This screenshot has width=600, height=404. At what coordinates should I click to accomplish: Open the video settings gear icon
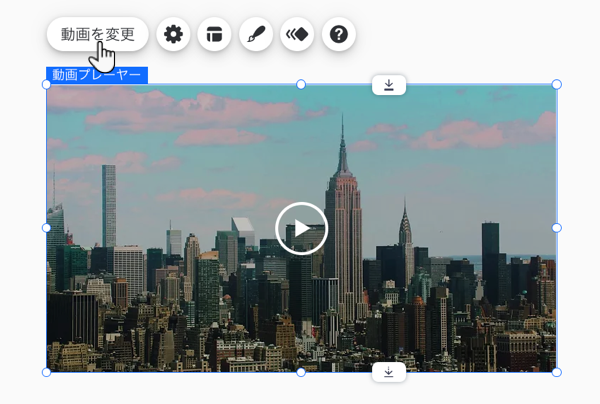pos(173,34)
